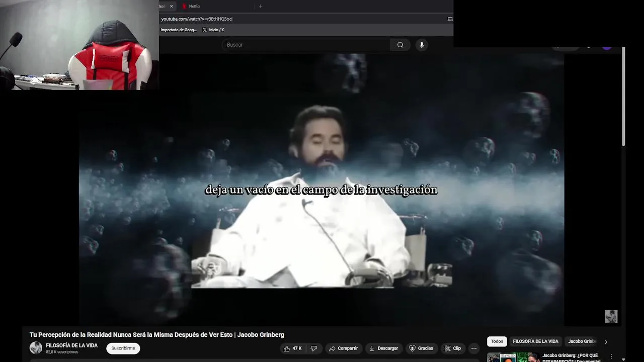Screen dimensions: 644x362
Task: Open the Inicio / X bookmark
Action: 213,30
